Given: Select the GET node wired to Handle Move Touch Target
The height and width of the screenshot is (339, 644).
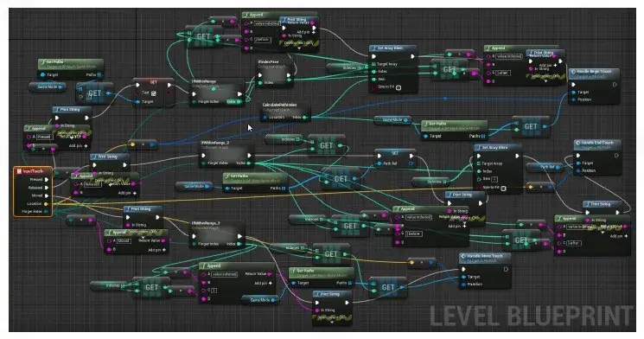Looking at the screenshot, I should tap(388, 287).
